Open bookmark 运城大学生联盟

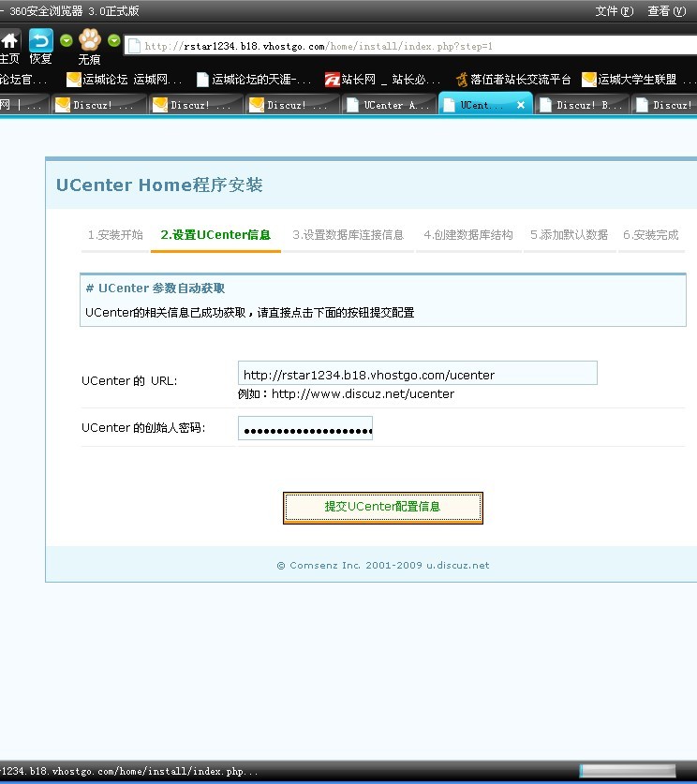click(x=638, y=80)
